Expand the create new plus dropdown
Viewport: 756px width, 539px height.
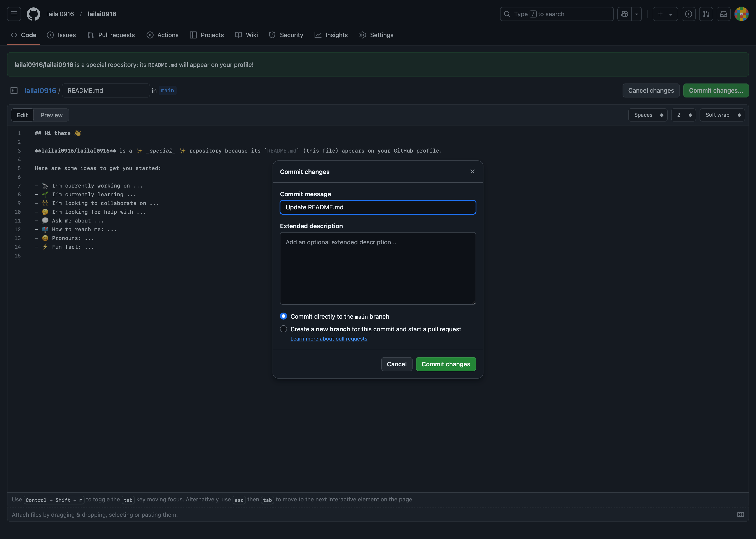665,14
